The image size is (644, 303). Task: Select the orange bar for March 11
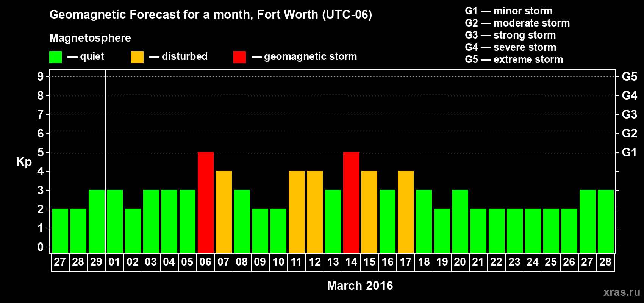point(297,212)
